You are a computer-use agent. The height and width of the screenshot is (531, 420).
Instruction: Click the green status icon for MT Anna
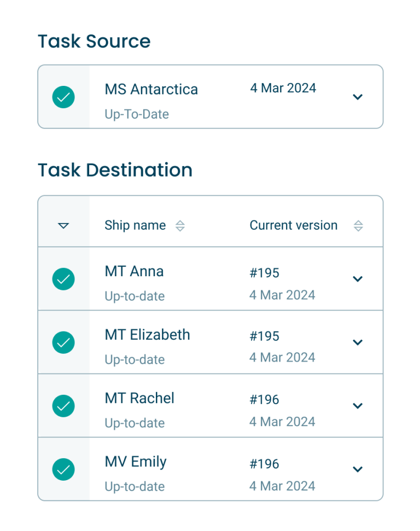[63, 278]
